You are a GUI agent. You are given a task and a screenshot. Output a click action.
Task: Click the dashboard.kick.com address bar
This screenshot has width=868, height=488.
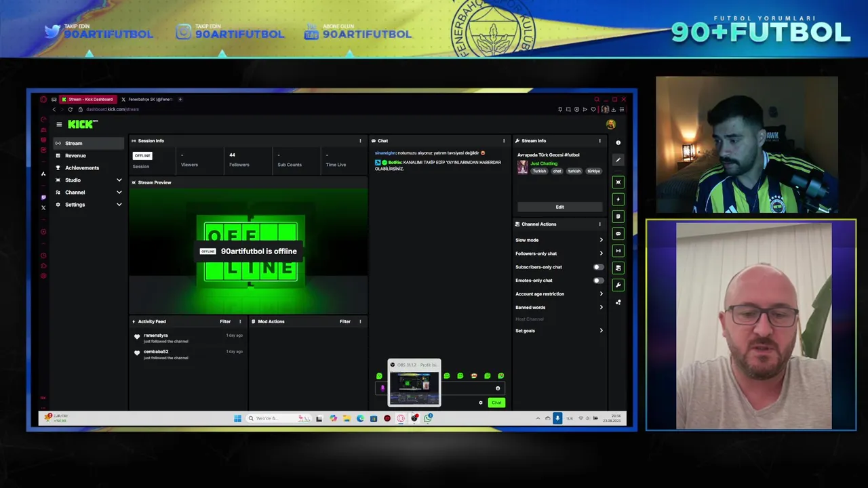pos(113,109)
